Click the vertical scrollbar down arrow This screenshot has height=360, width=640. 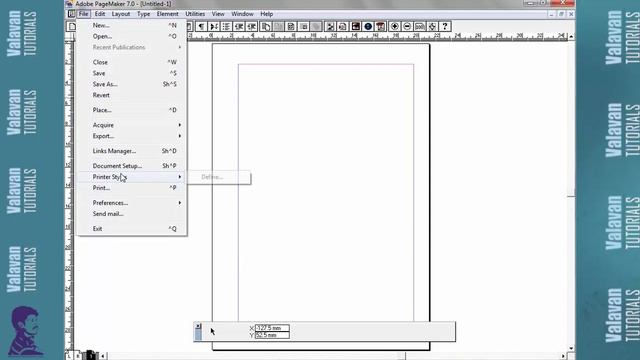click(x=571, y=349)
